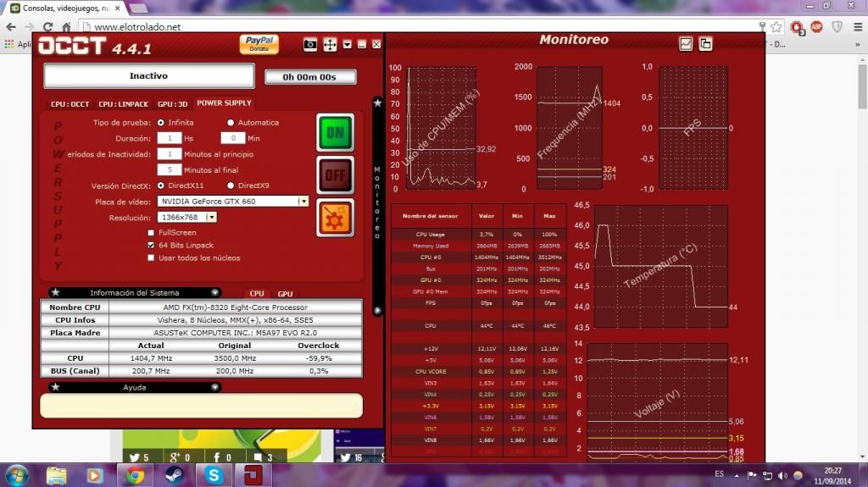Switch to the CPU:LINPACK tab

pos(124,104)
